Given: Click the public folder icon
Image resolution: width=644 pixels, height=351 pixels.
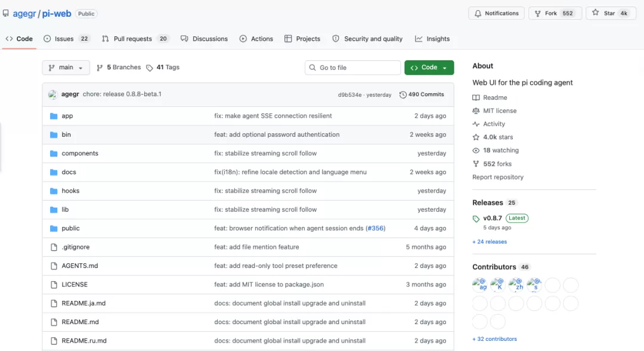Looking at the screenshot, I should pyautogui.click(x=54, y=229).
